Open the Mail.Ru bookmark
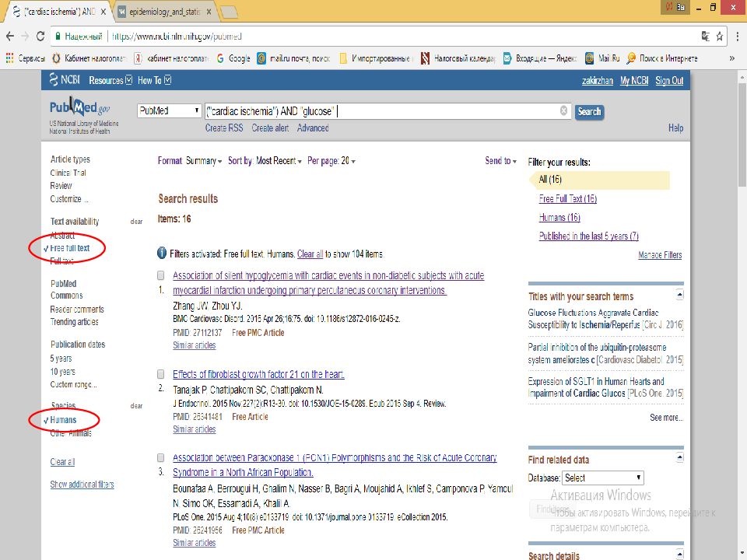The width and height of the screenshot is (747, 560). (x=602, y=58)
